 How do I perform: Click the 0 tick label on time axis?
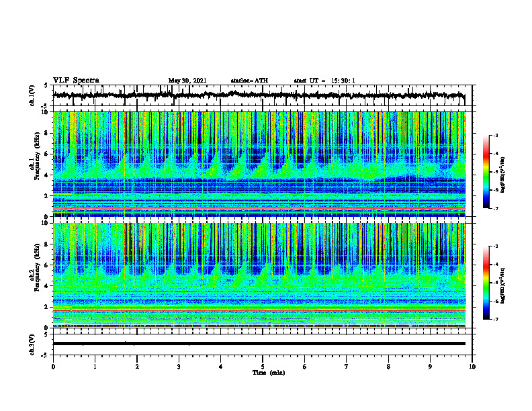click(53, 367)
